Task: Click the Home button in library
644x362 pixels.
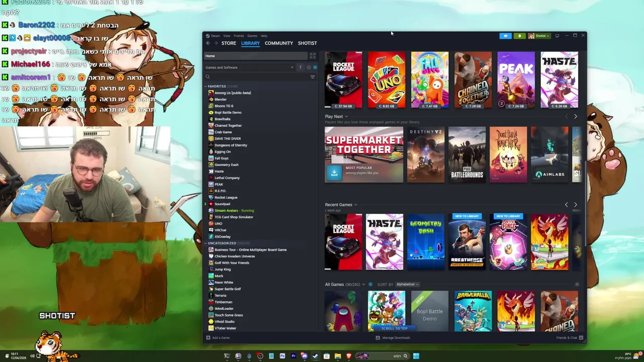Action: tap(256, 56)
